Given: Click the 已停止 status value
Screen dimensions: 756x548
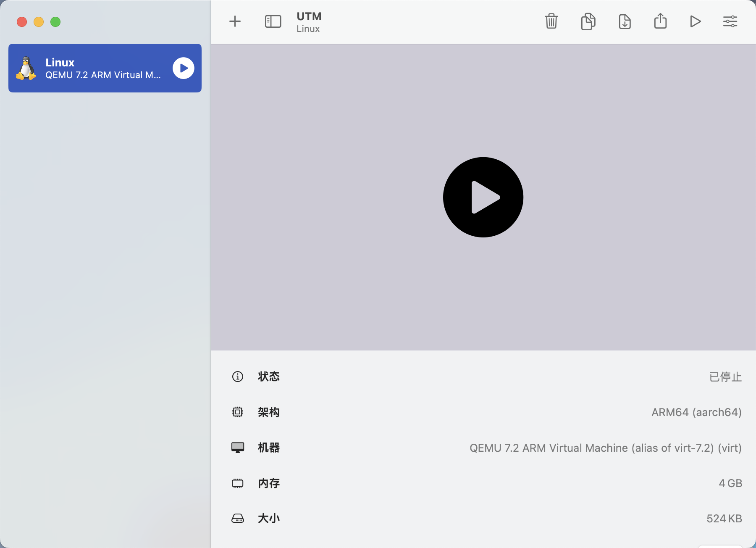Looking at the screenshot, I should tap(725, 377).
